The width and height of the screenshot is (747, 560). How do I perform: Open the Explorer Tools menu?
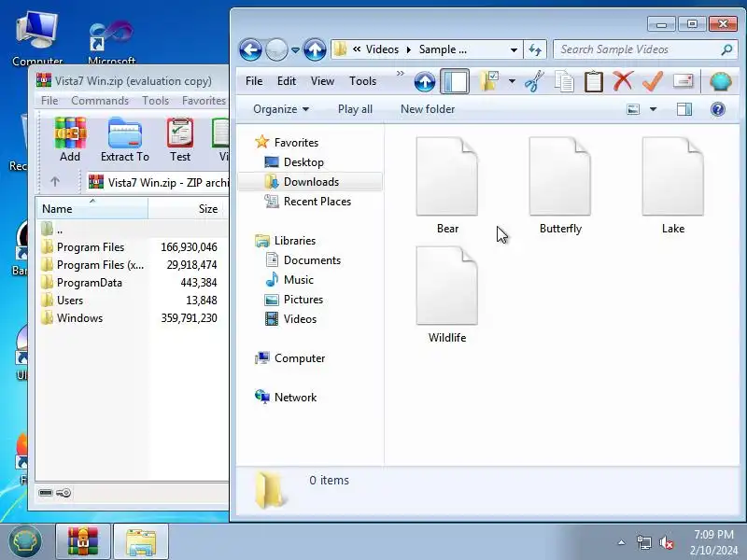(362, 81)
